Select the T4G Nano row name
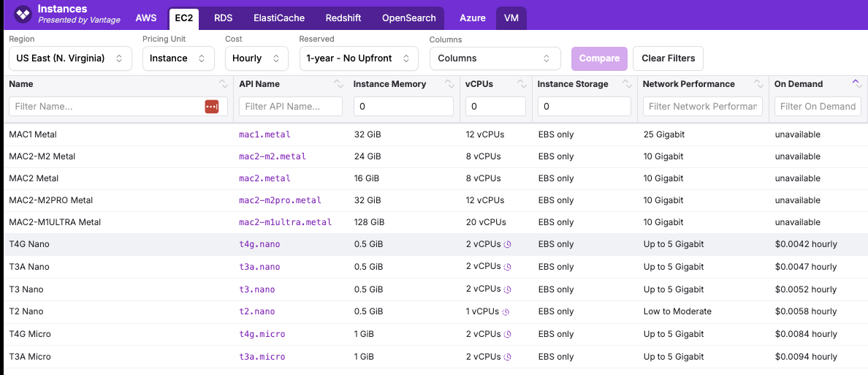The height and width of the screenshot is (375, 868). [x=29, y=244]
